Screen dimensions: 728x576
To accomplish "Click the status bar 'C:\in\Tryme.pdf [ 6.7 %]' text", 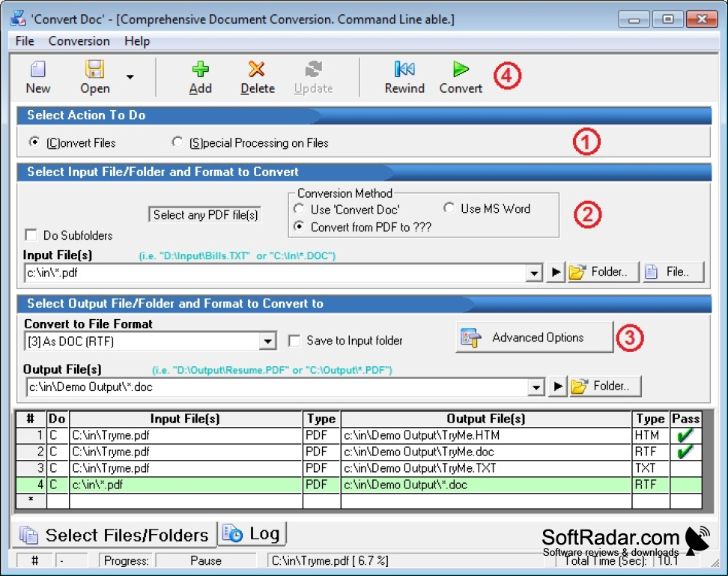I will point(330,561).
